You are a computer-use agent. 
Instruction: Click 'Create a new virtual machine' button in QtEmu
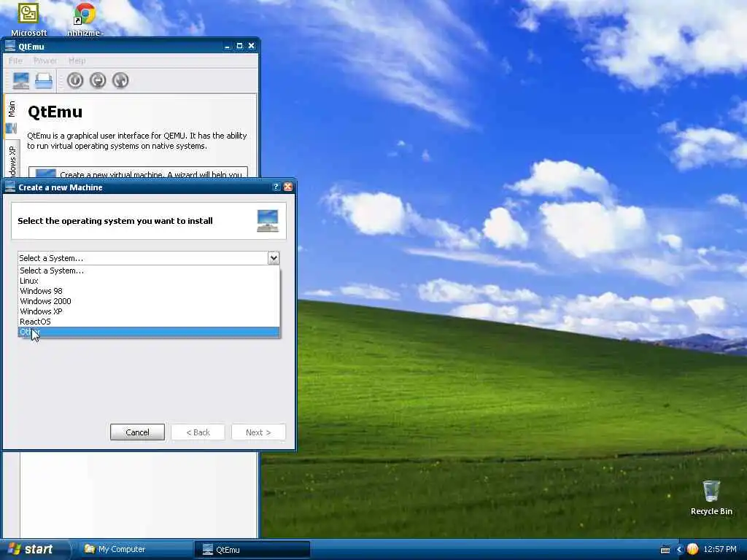(x=138, y=174)
